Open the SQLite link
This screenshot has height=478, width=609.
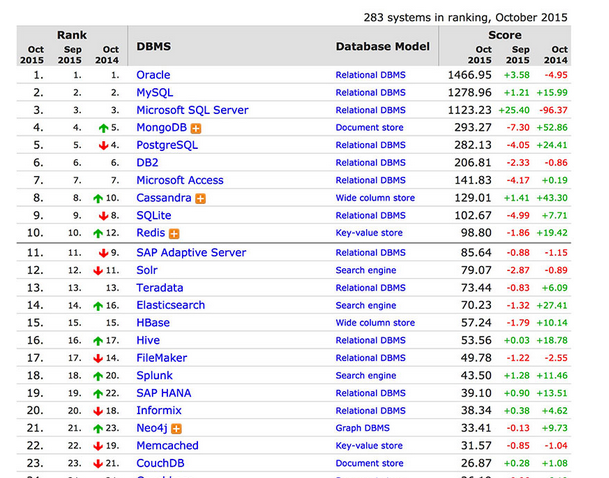[x=154, y=216]
